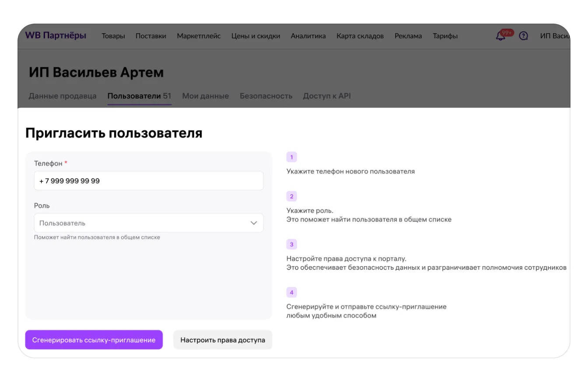Screen dimensions: 588x382
Task: Click the step 1 number badge
Action: [291, 157]
